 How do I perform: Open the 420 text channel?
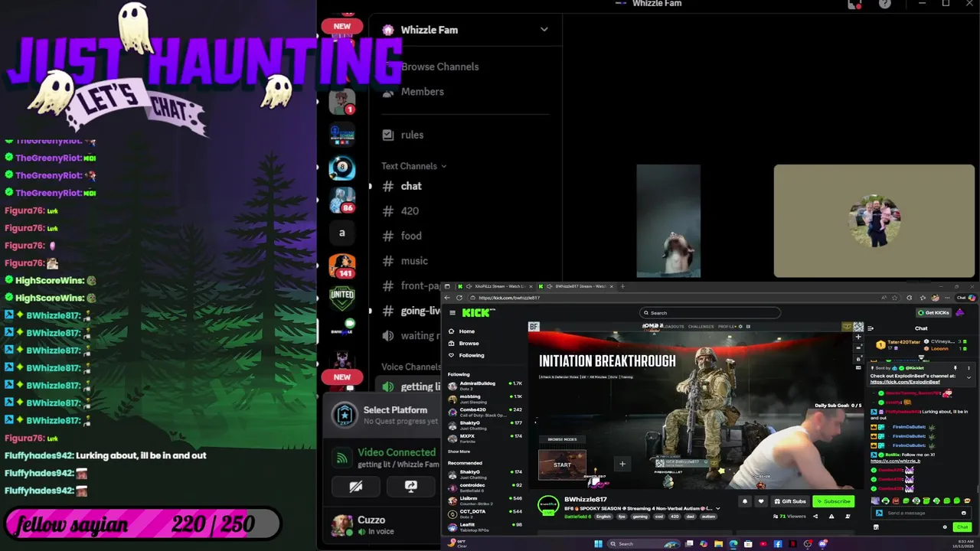click(410, 210)
